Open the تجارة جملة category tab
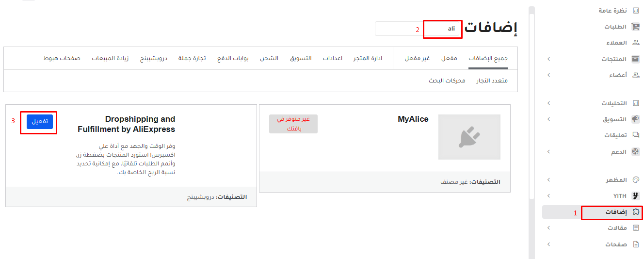 click(x=192, y=59)
